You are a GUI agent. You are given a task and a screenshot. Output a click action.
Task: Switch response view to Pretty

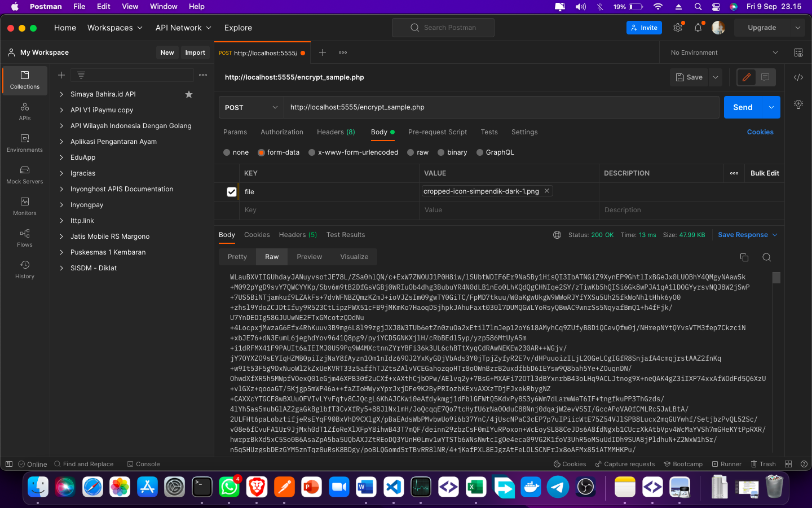237,257
